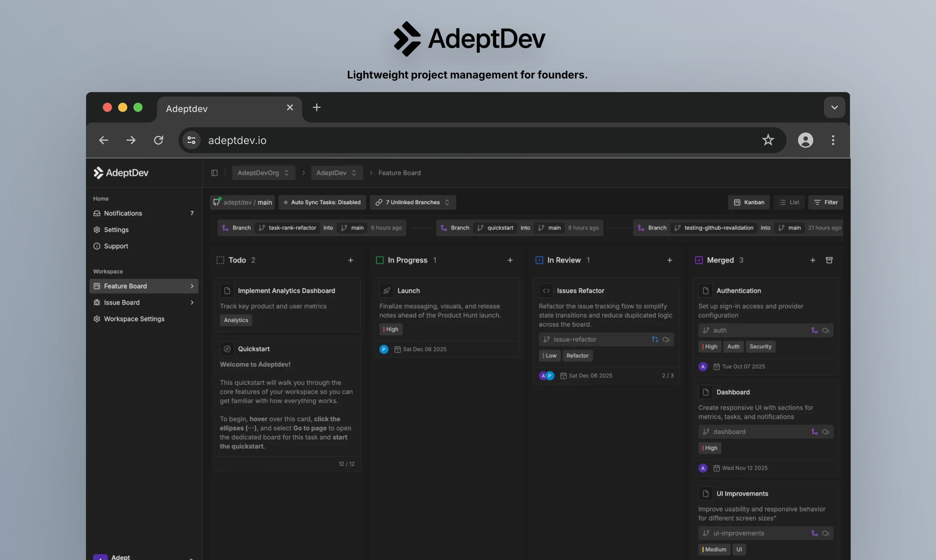Open the Filter options
936x560 pixels.
coord(826,202)
